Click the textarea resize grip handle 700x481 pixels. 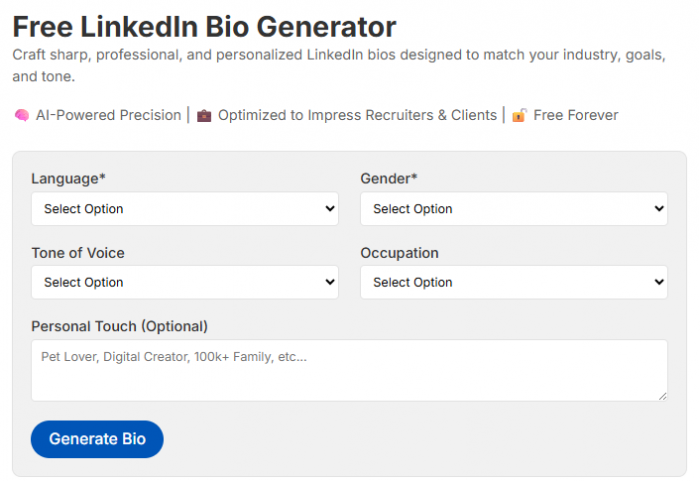coord(662,396)
